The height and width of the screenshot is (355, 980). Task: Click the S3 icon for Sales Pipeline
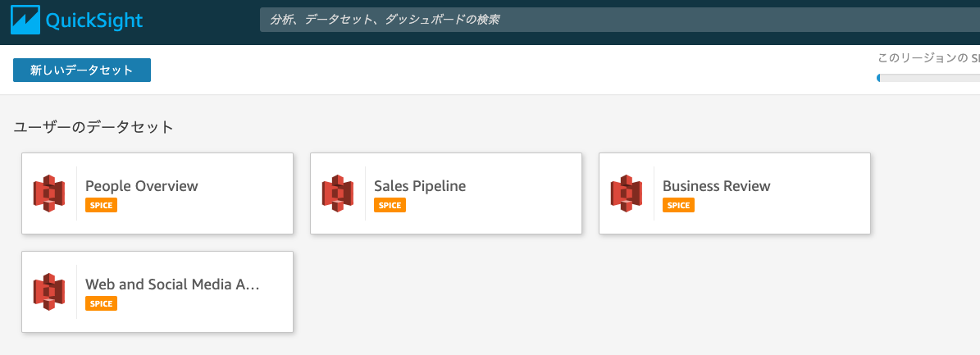338,193
